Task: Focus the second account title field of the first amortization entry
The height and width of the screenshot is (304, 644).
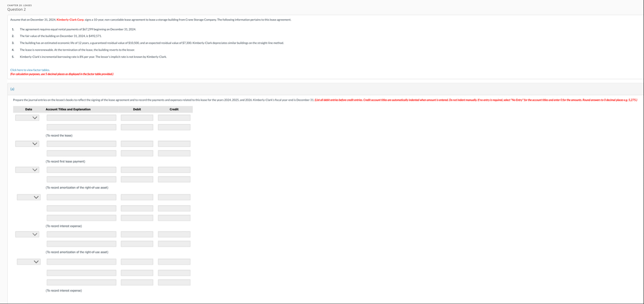Action: pyautogui.click(x=81, y=179)
